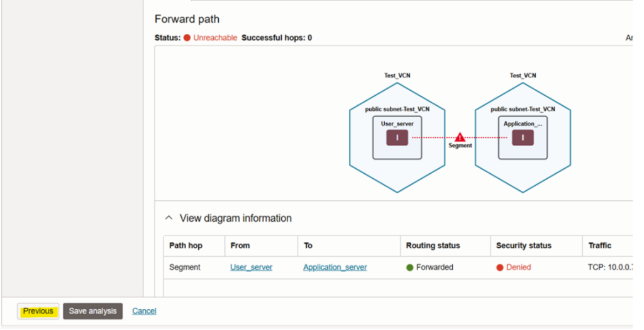This screenshot has width=644, height=330.
Task: Click the Cancel link
Action: 144,311
